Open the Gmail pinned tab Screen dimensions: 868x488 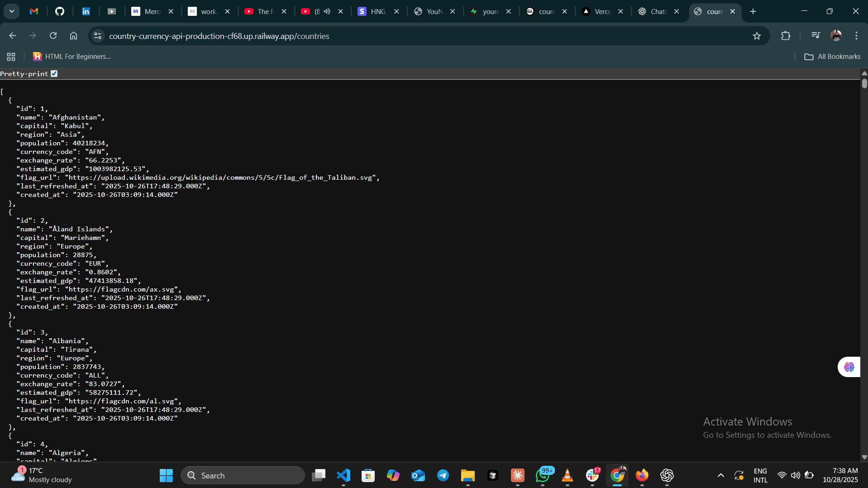[34, 11]
